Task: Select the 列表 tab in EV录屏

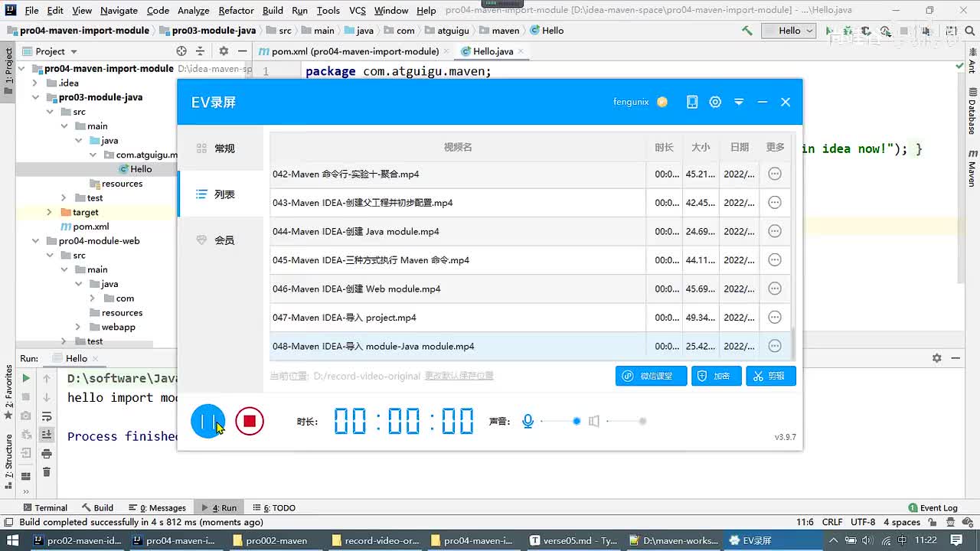Action: click(220, 194)
